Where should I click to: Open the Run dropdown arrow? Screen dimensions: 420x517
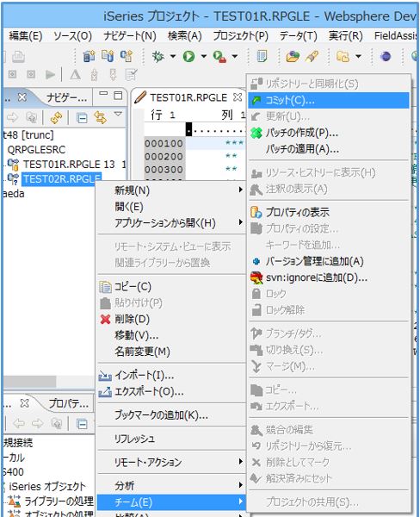point(204,56)
